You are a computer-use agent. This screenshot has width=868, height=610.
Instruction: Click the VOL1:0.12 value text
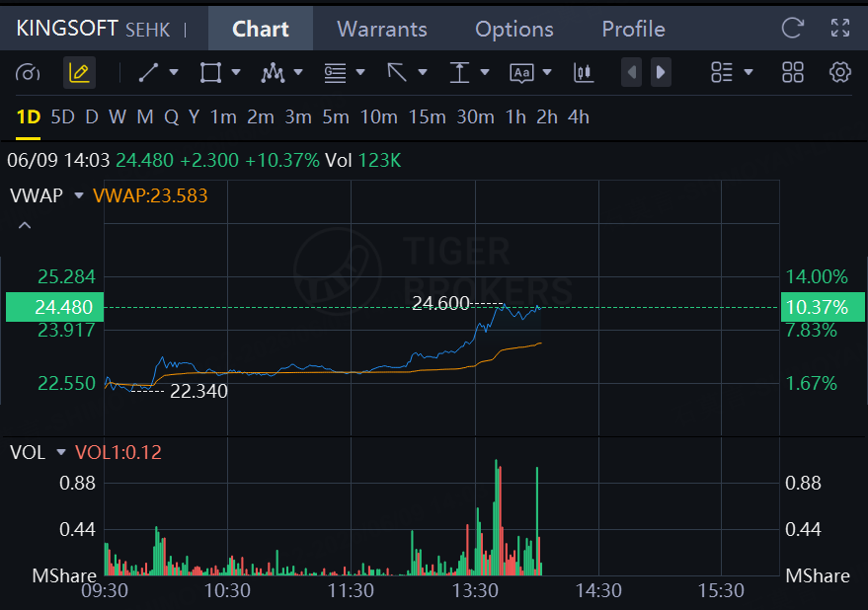pos(118,452)
